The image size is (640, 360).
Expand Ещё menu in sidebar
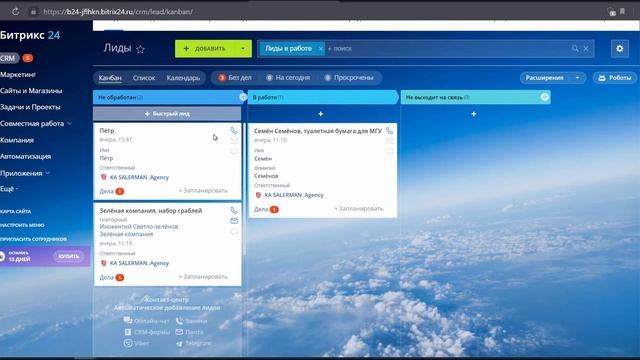9,189
